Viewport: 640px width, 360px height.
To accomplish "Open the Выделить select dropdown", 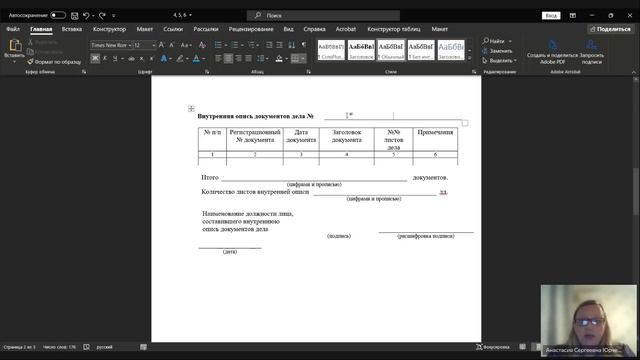I will click(500, 60).
